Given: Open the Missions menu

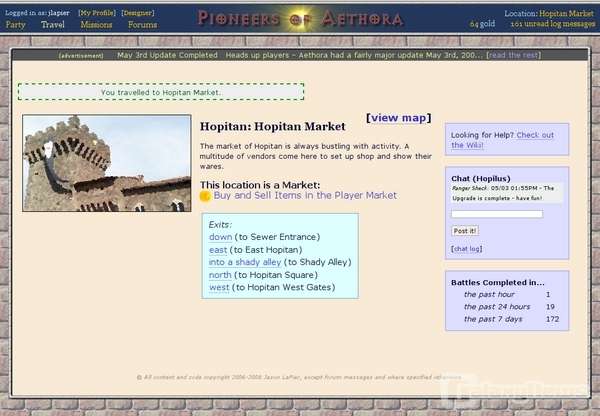Looking at the screenshot, I should tap(96, 25).
